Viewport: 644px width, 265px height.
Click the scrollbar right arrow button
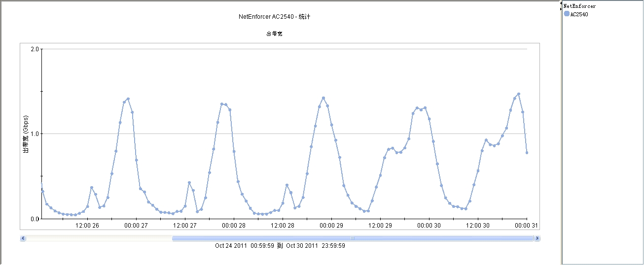[x=537, y=238]
